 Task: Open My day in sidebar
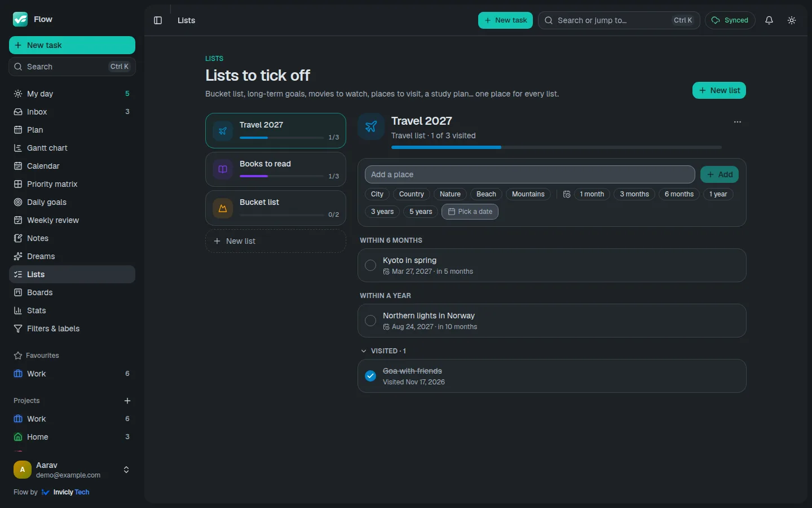72,94
